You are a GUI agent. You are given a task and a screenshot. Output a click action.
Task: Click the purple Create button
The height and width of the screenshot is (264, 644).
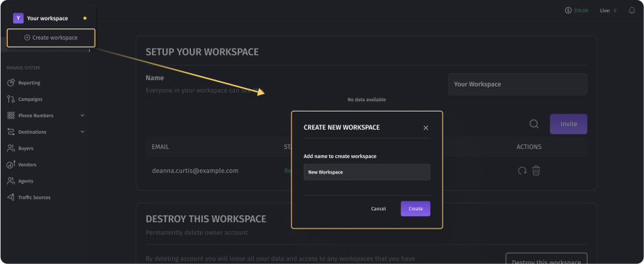click(x=415, y=208)
